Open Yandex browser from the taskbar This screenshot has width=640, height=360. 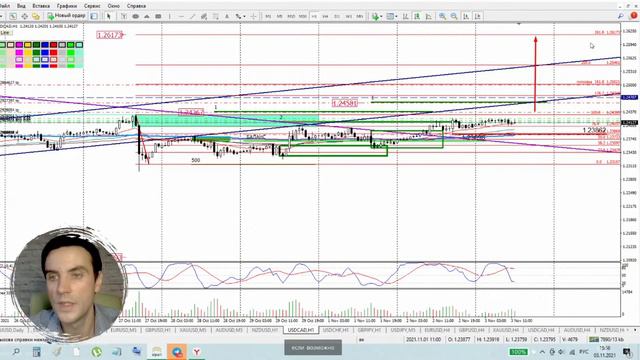pyautogui.click(x=197, y=351)
